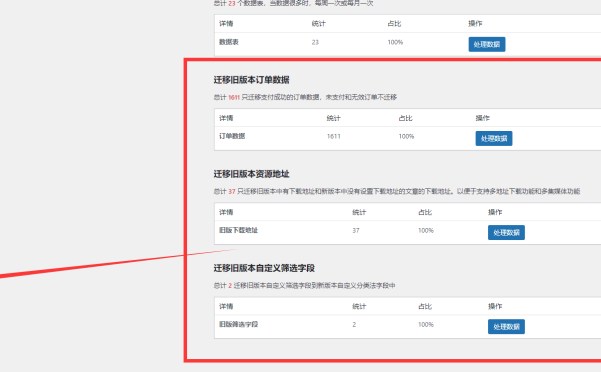Click the 迁移旧版本自定义筛选字段 heading
The width and height of the screenshot is (601, 372).
[x=264, y=268]
